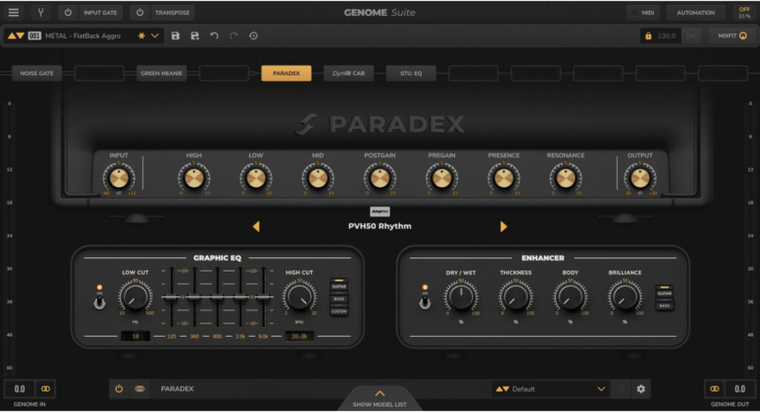Expand SHOW MODEL LIST
The height and width of the screenshot is (413, 760).
coord(380,399)
